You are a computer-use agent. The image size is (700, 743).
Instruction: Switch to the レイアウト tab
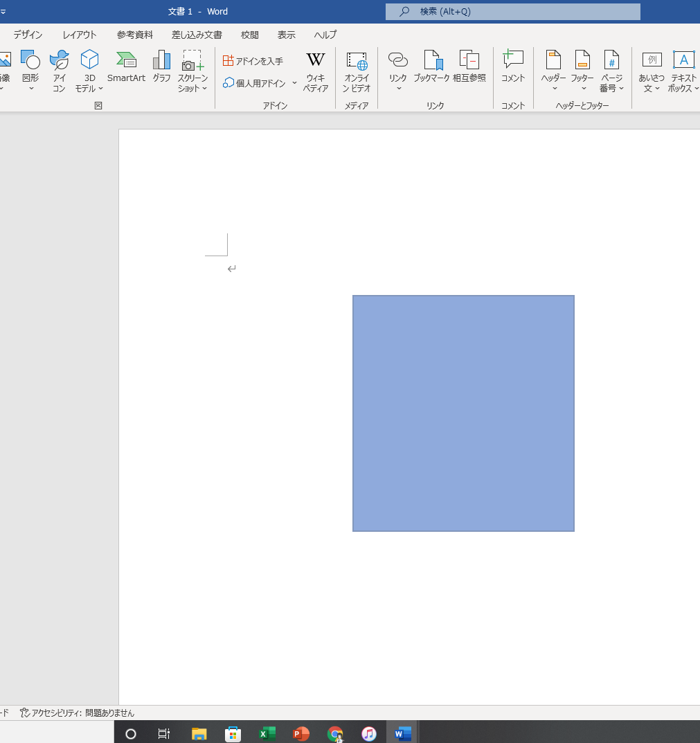80,35
